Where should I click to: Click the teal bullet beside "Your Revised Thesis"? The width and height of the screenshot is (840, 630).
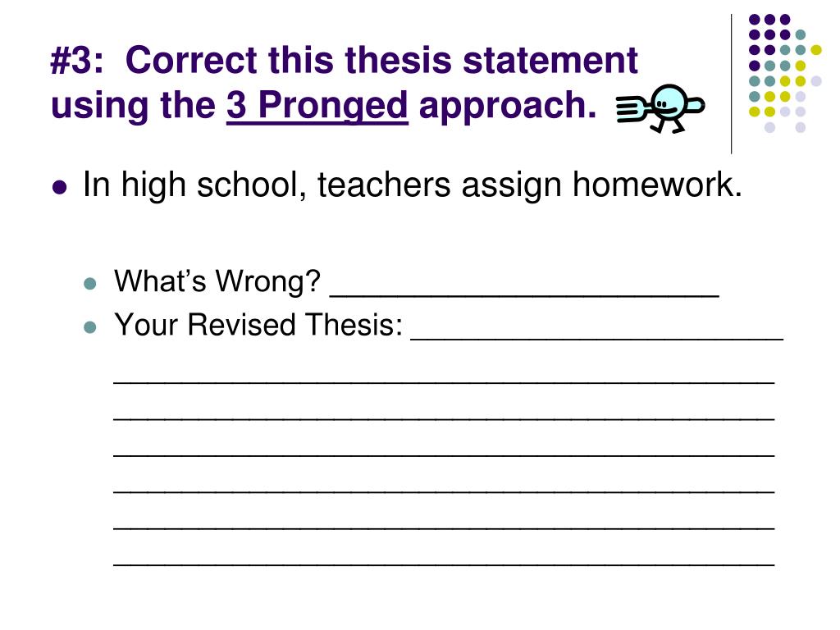click(x=90, y=326)
